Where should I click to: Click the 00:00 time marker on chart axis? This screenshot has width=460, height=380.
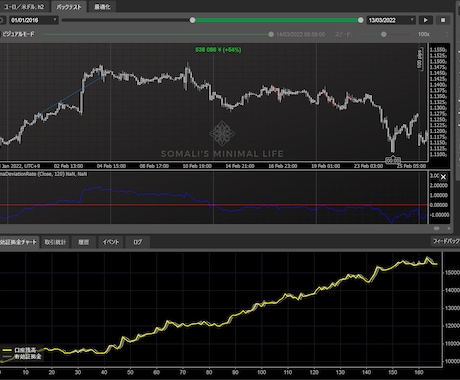(x=393, y=160)
